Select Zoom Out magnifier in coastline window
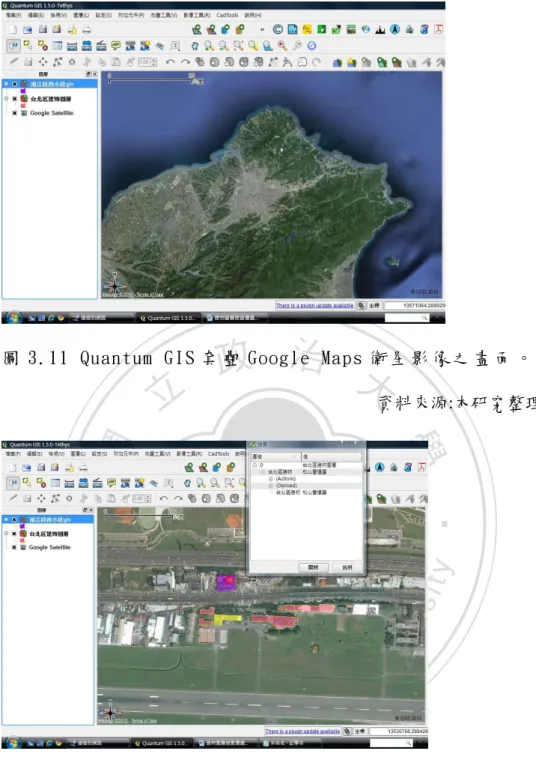 [224, 46]
